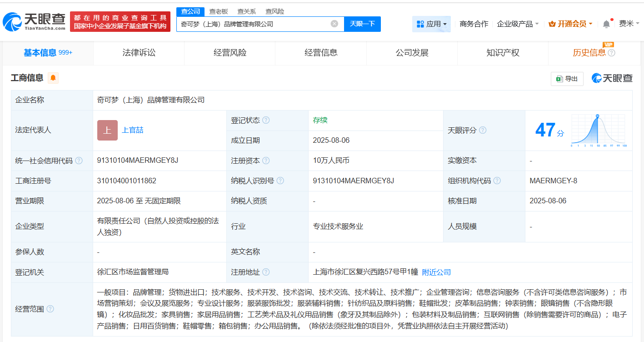Open the 开通会员 dropdown
This screenshot has height=342, width=644.
pos(570,24)
